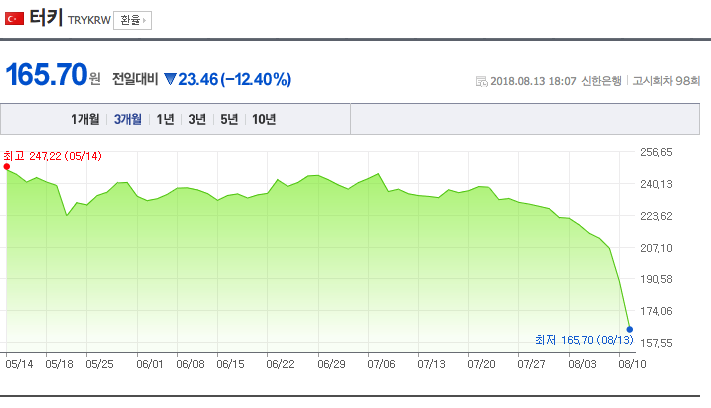
Task: Show the 10년 chart period
Action: (x=264, y=120)
